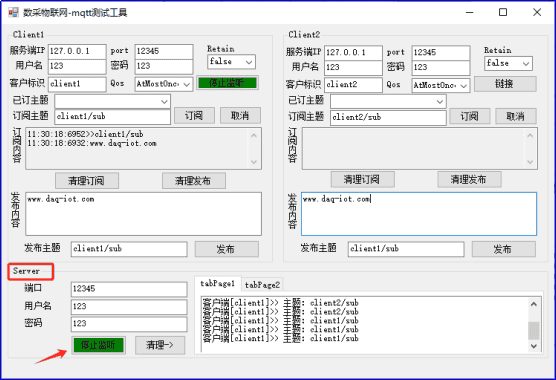Click Client1 订阅内容 scroll down arrow
Screen dimensions: 556x380
(254, 162)
